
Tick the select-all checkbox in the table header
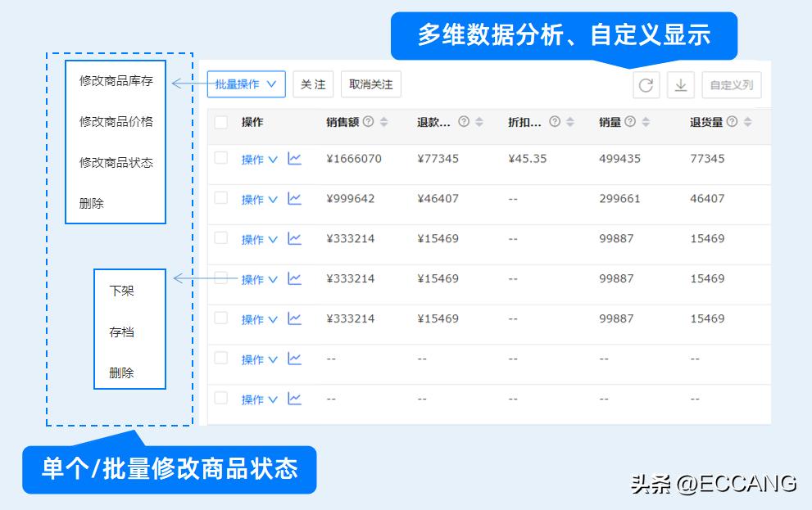[221, 122]
